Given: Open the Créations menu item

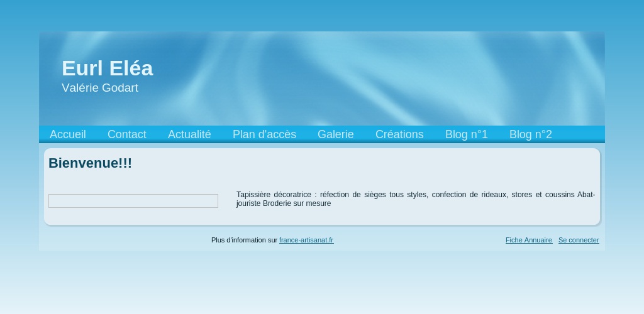Looking at the screenshot, I should click(x=399, y=134).
